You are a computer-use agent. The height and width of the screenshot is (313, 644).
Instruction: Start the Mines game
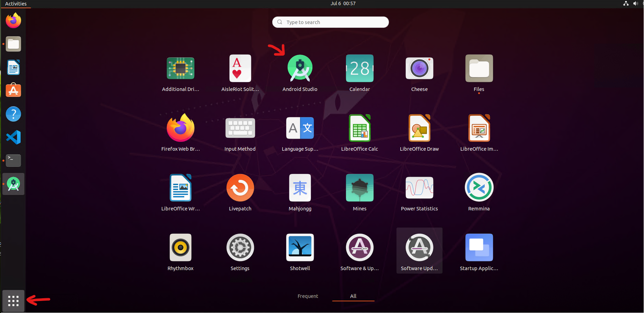pyautogui.click(x=360, y=193)
